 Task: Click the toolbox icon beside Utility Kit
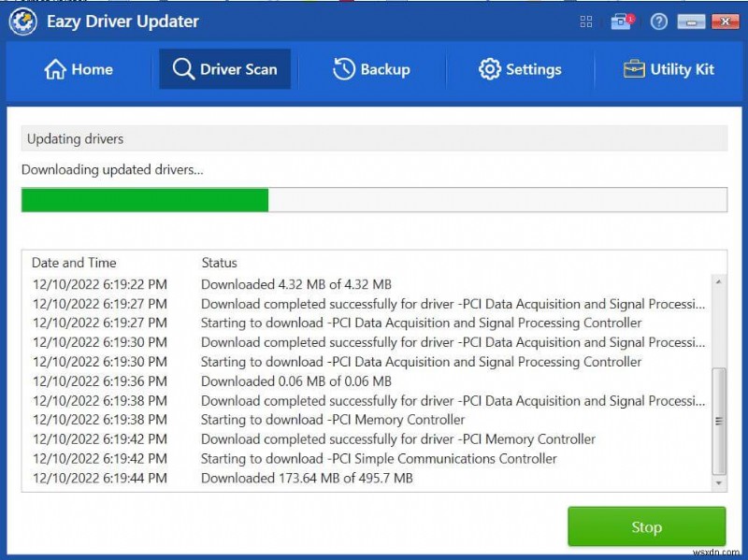pos(635,68)
